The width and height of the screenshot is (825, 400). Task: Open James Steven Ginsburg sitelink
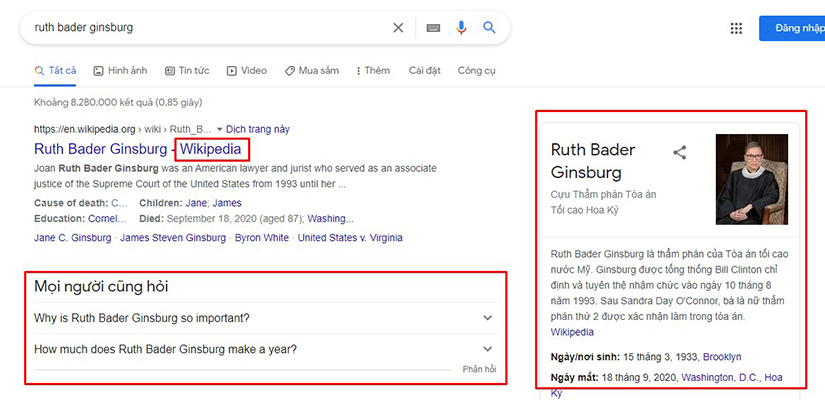[173, 238]
